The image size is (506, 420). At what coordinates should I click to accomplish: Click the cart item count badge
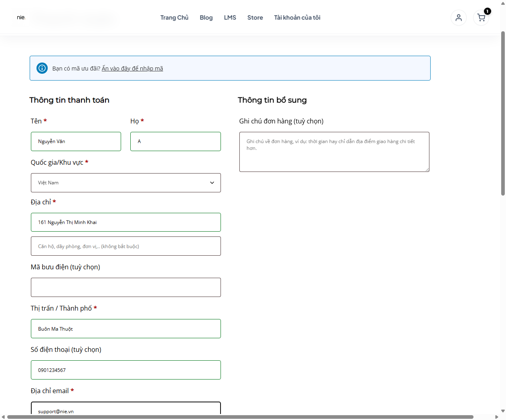click(x=487, y=11)
